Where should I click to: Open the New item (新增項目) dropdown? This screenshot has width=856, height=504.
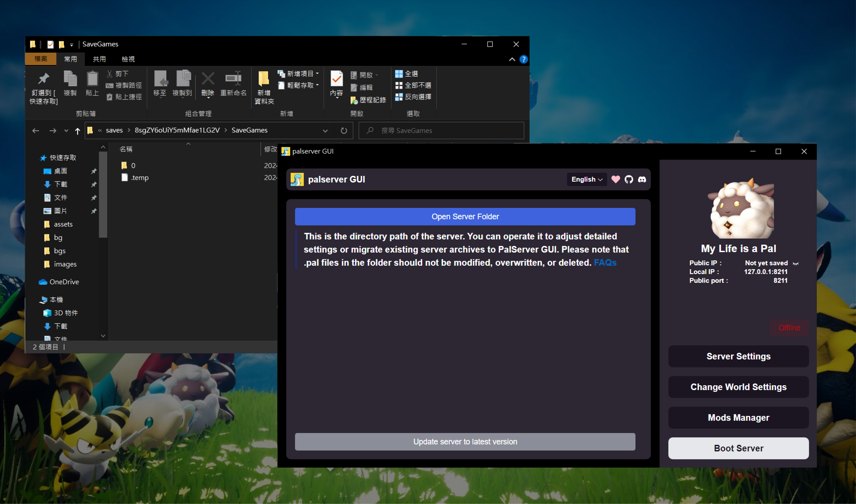(298, 74)
